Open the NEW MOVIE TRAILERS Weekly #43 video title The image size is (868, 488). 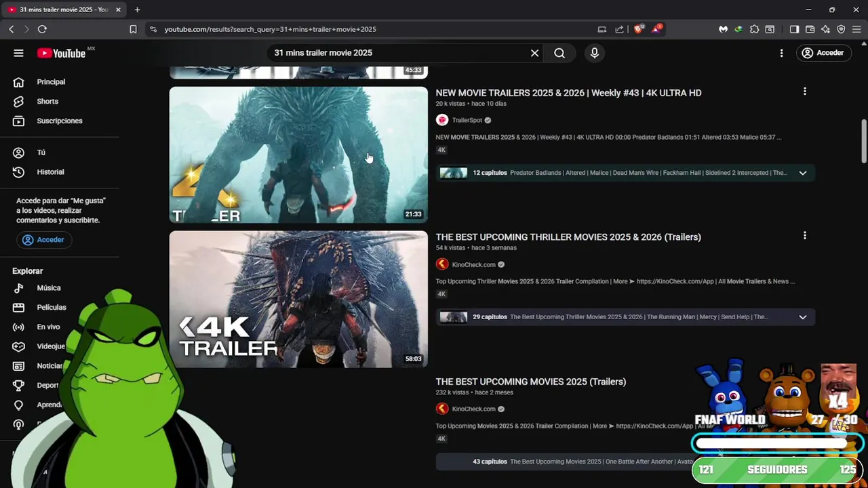coord(568,93)
